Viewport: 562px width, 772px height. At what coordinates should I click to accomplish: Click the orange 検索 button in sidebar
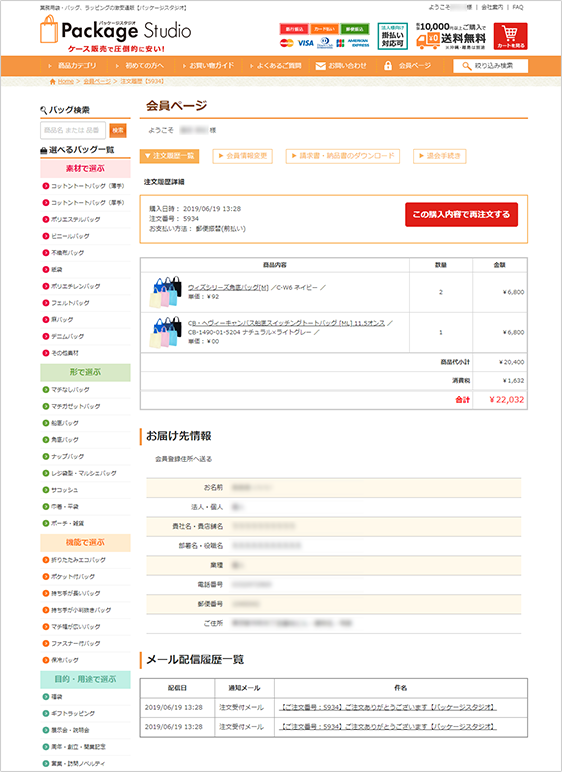(x=118, y=130)
